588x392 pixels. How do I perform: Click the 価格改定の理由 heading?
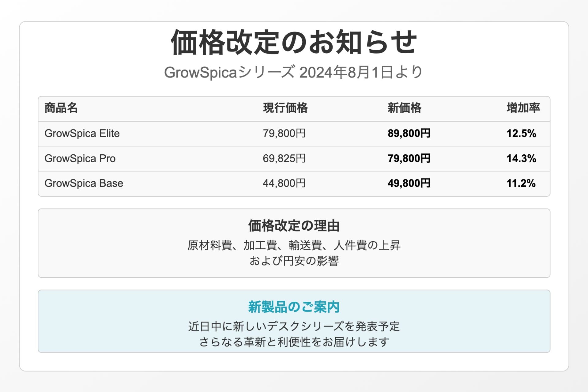click(x=294, y=226)
